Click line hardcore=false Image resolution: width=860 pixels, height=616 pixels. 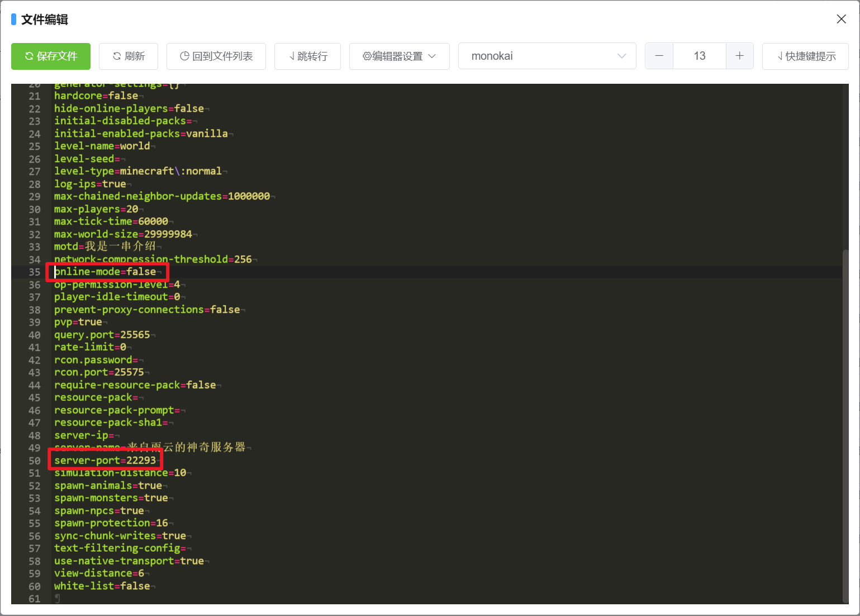tap(96, 96)
